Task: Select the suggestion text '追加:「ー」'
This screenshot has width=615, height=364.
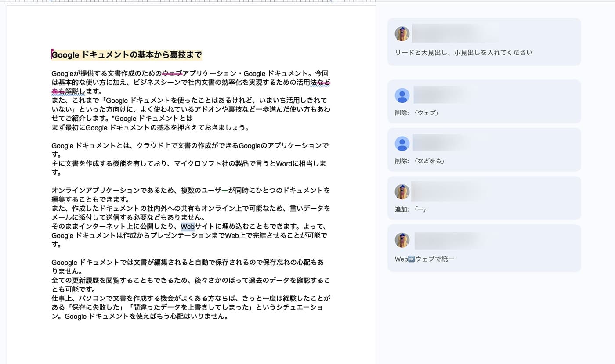Action: click(411, 209)
